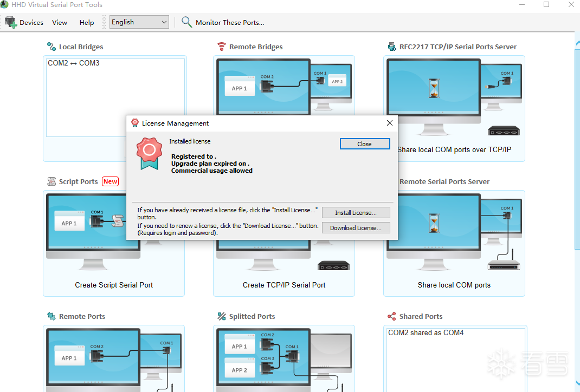Screen dimensions: 580x392
Task: Click the red license badge icon
Action: tap(149, 153)
